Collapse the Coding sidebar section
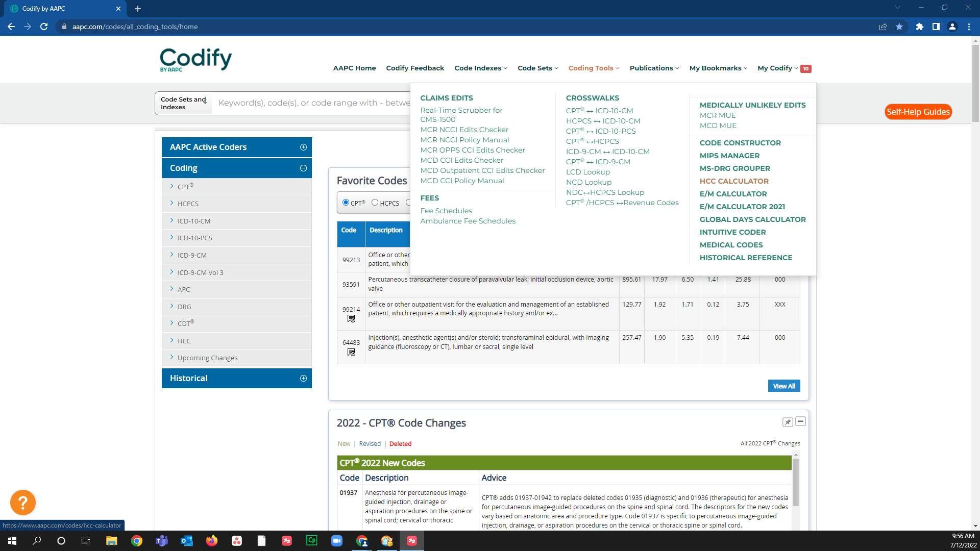Screen dimensions: 980x551 [303, 168]
